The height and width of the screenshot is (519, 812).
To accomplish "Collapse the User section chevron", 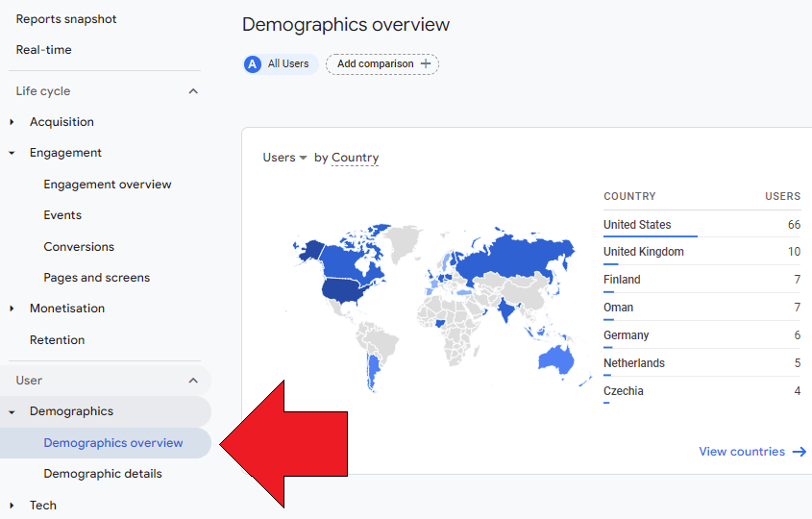I will point(193,381).
